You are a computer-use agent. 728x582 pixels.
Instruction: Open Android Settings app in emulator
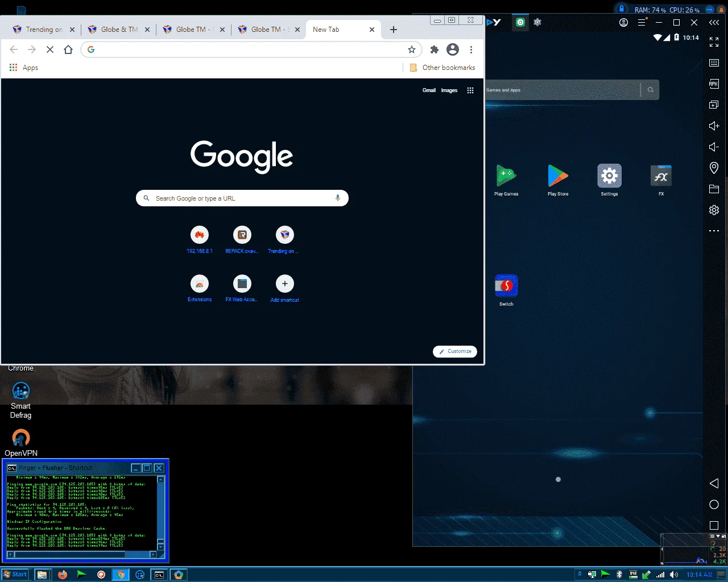click(609, 180)
